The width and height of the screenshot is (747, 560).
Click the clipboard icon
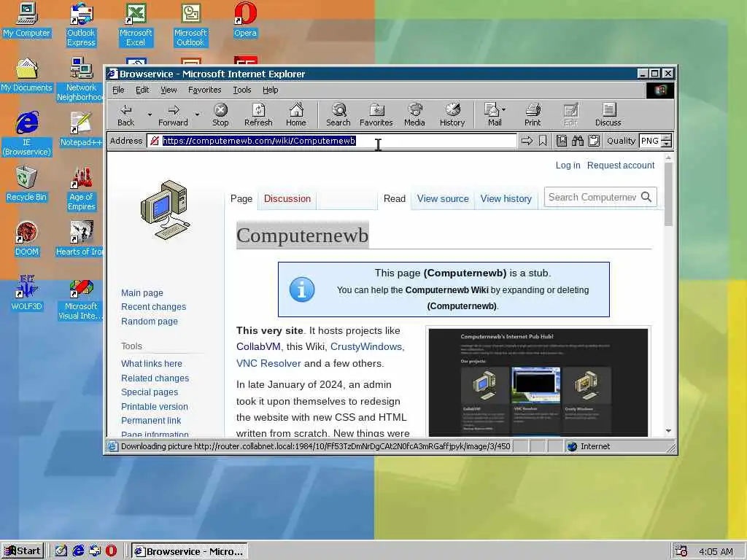(x=594, y=141)
